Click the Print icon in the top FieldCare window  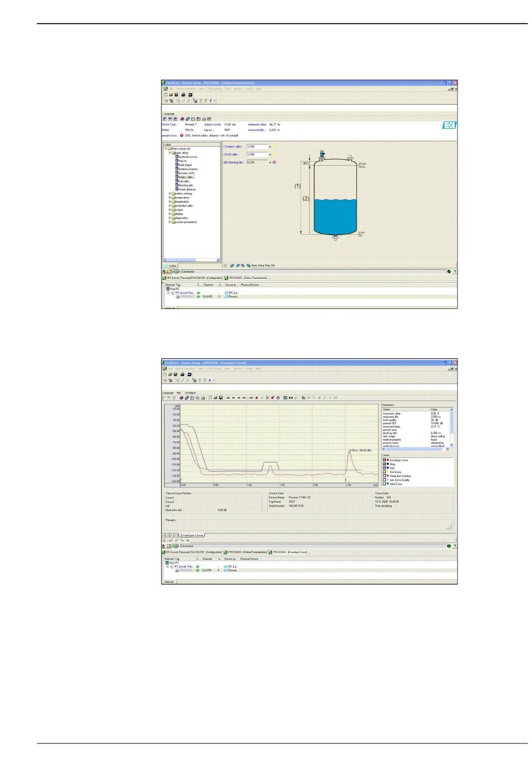click(x=183, y=95)
